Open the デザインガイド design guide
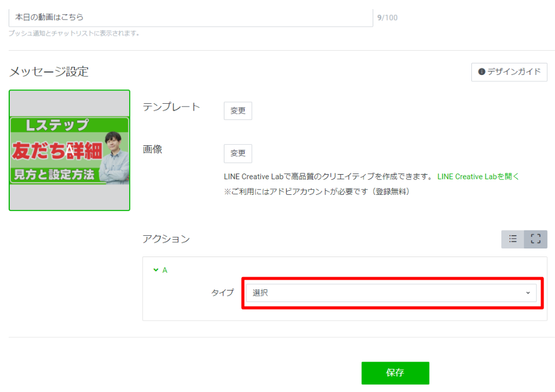555x392 pixels. click(x=509, y=72)
